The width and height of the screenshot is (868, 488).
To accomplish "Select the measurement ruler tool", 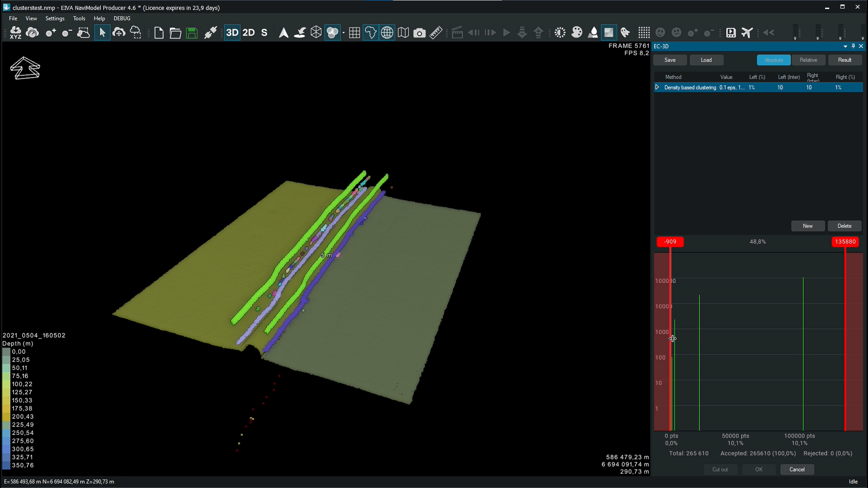I will (435, 33).
